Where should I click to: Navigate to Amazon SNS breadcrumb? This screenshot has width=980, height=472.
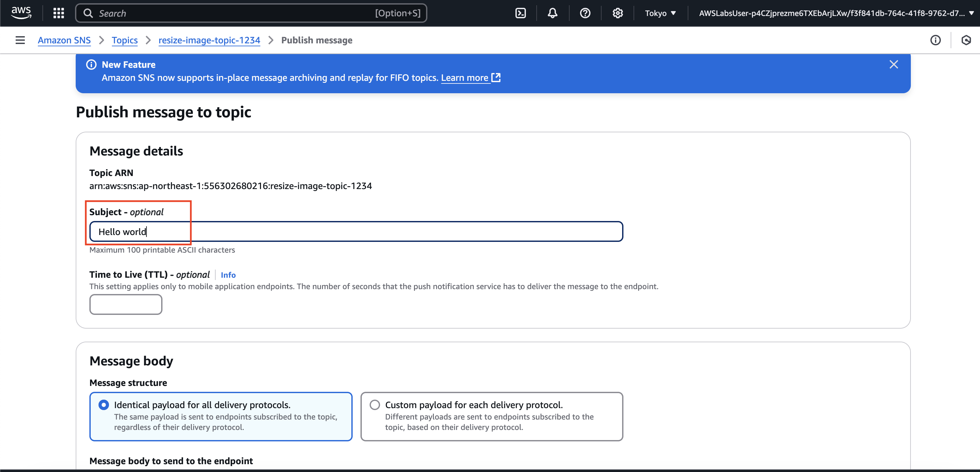pyautogui.click(x=64, y=40)
